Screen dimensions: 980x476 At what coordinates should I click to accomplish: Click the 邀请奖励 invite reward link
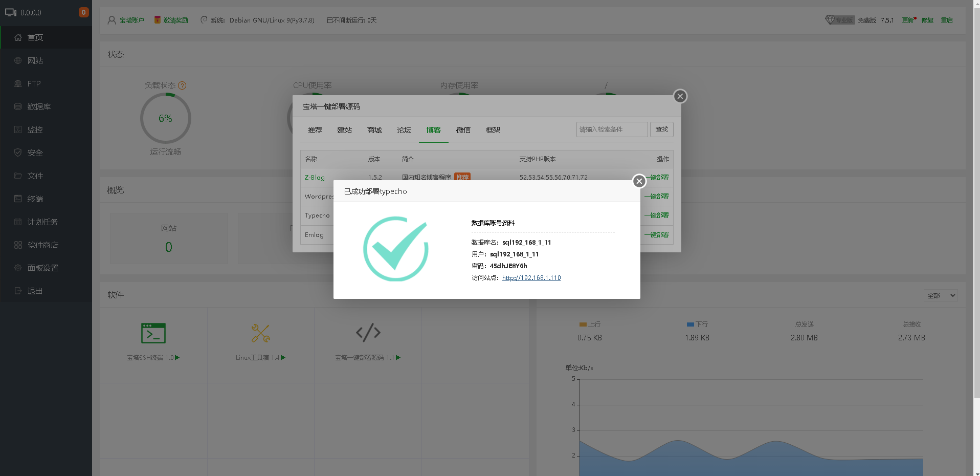175,20
